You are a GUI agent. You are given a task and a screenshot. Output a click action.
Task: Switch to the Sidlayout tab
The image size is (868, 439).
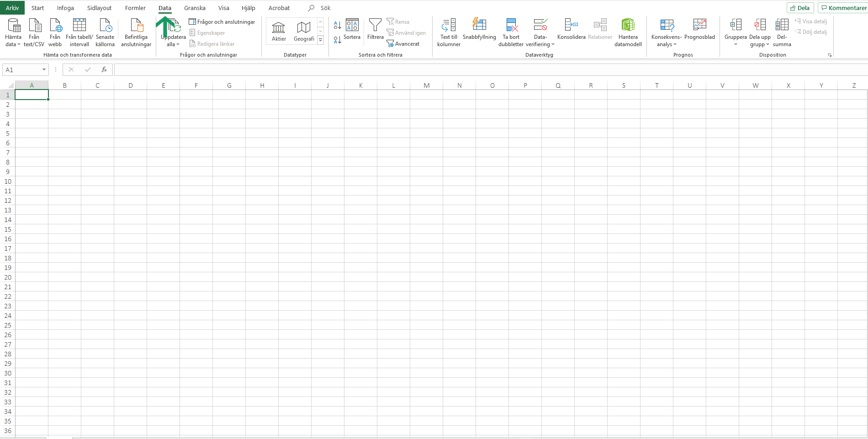tap(99, 8)
